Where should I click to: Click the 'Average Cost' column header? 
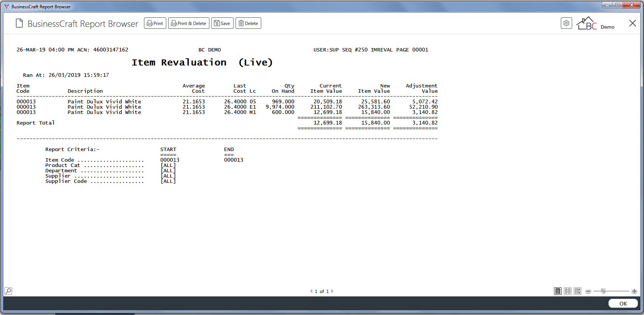194,88
